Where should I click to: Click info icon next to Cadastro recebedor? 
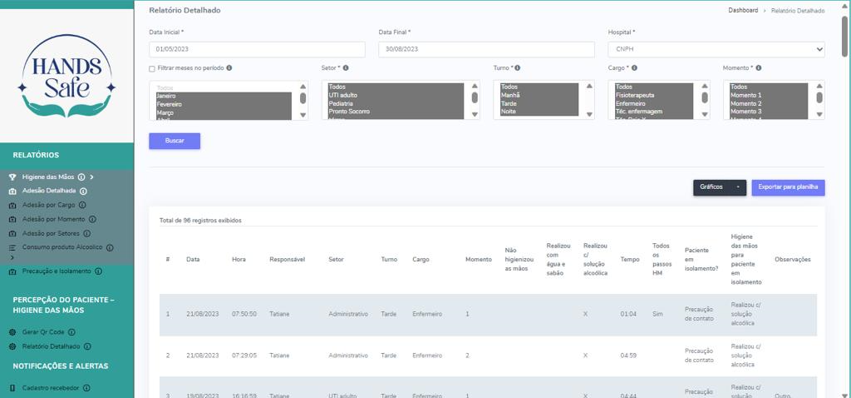click(x=86, y=388)
